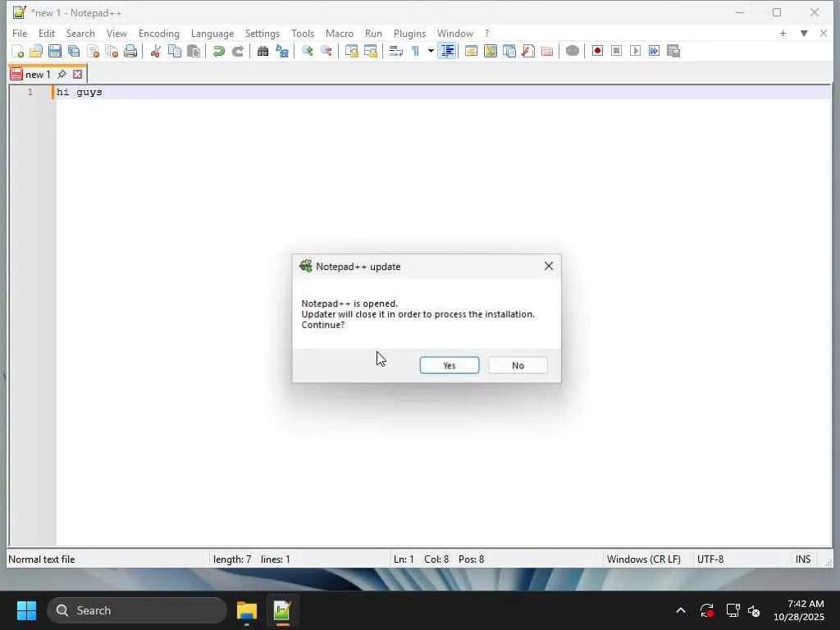Open the ? help menu
840x630 pixels.
pos(486,33)
